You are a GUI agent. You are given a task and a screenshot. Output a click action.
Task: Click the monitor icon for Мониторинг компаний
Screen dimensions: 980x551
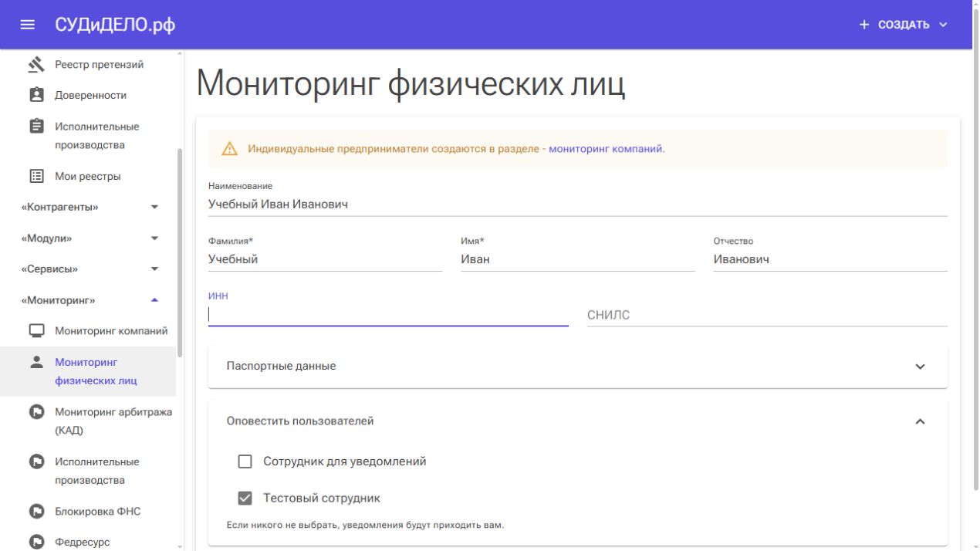36,331
